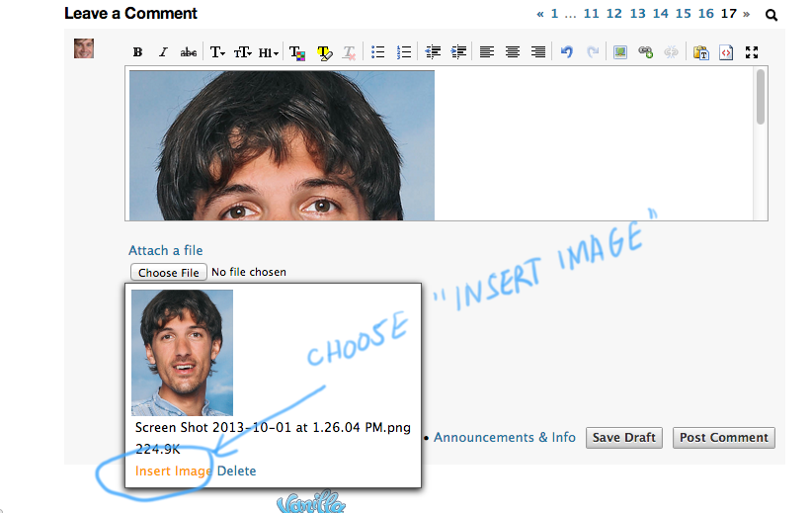Screen dimensions: 812x513
Task: Click the insert image toolbar icon
Action: (620, 52)
